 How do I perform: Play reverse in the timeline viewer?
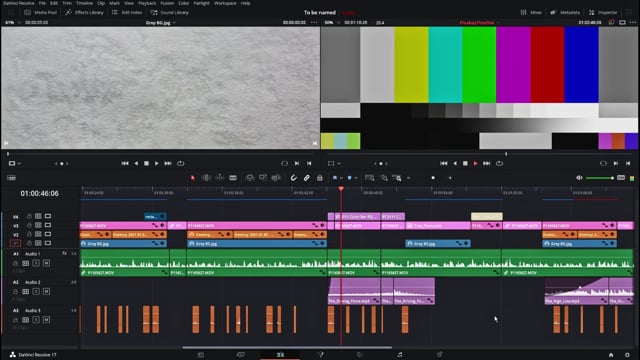coord(455,163)
